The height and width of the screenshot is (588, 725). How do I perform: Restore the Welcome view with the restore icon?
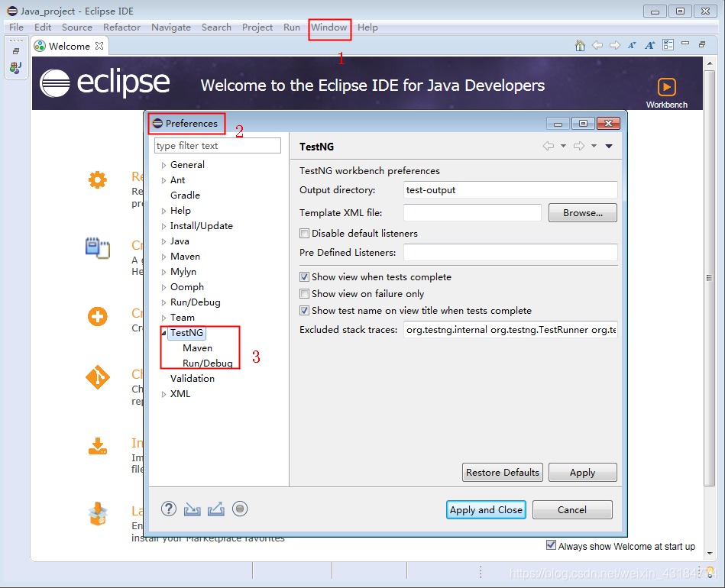(x=702, y=44)
